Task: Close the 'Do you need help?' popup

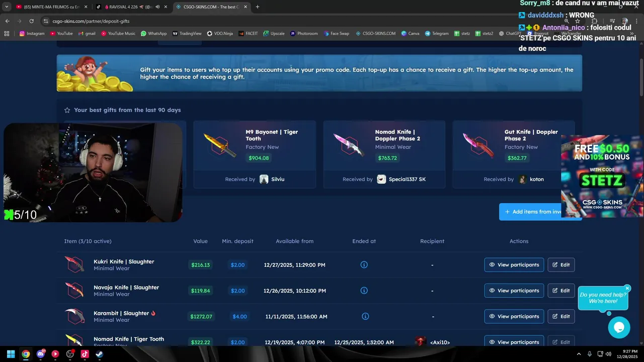Action: click(627, 288)
